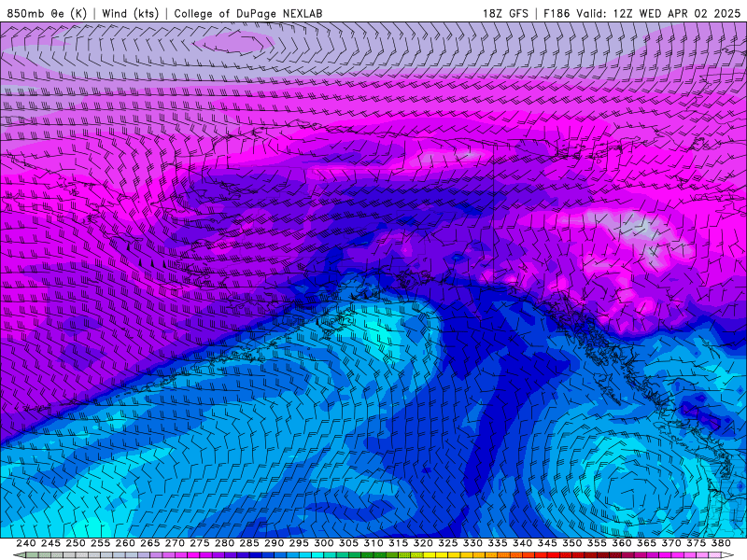Screen dimensions: 747x560
Task: Pick the 295 scale number
Action: pos(299,543)
